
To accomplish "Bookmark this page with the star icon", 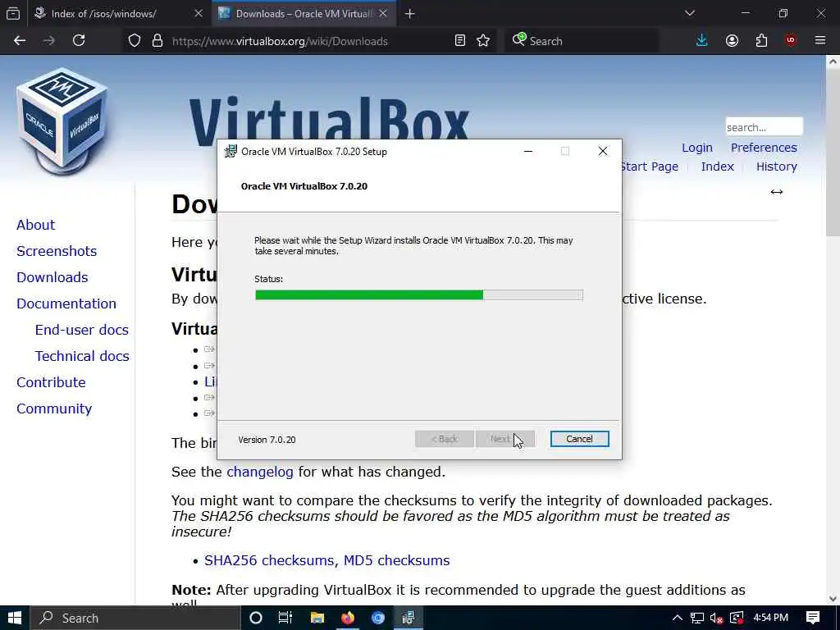I will click(483, 40).
